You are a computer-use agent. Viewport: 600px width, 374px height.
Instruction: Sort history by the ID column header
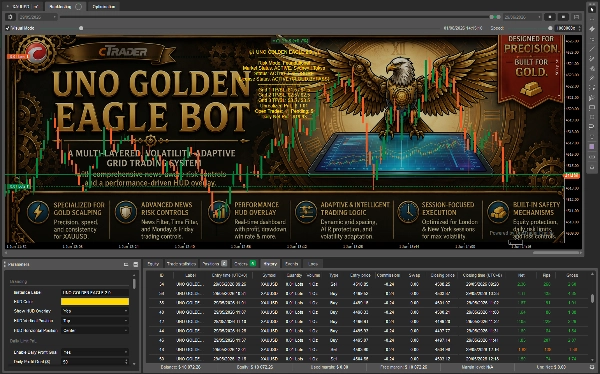tap(162, 275)
